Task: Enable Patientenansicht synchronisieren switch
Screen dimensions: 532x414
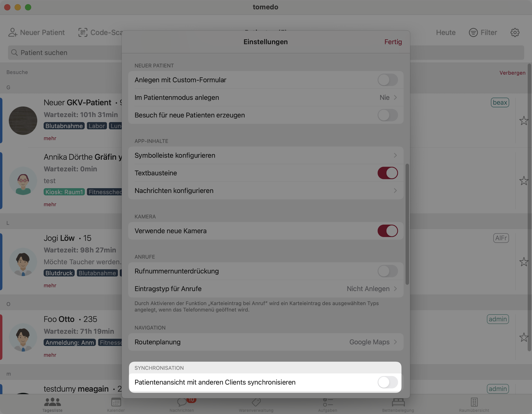Action: [387, 382]
